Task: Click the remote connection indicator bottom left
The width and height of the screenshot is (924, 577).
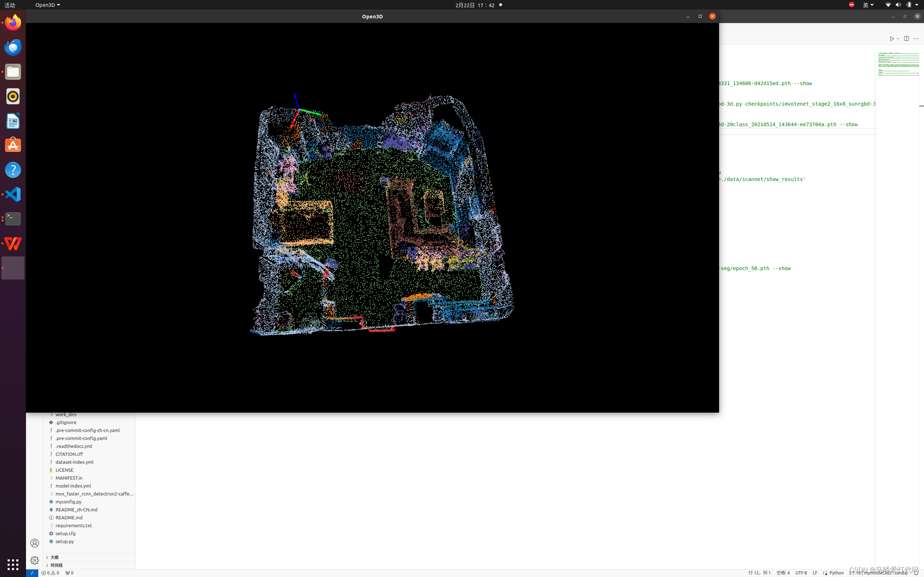Action: (32, 573)
